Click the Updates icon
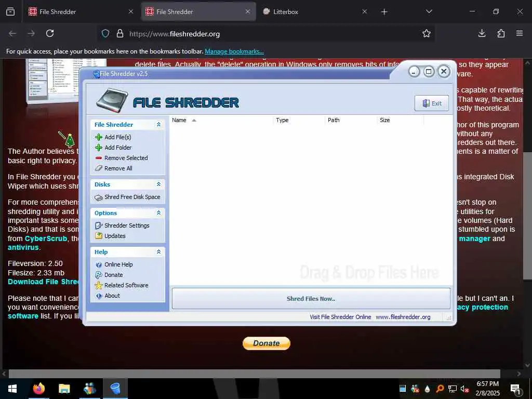Viewport: 532px width, 399px height. pos(98,236)
